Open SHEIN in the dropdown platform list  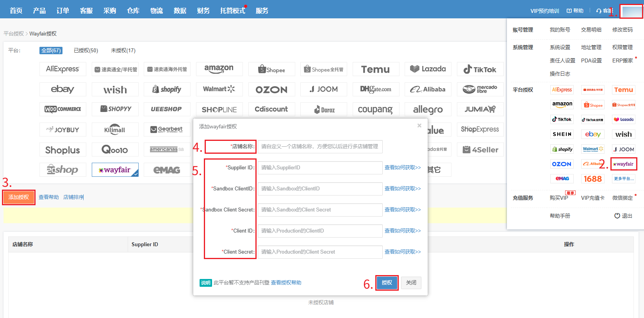(x=562, y=134)
